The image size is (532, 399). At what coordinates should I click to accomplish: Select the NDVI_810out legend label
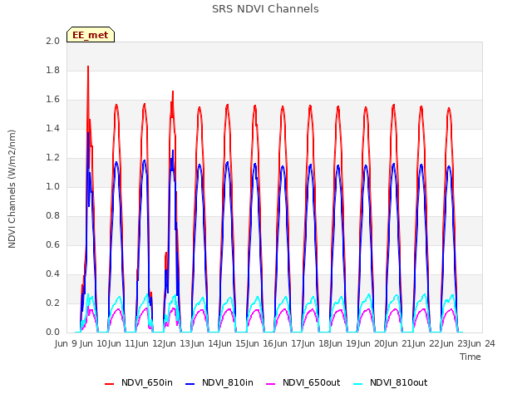(398, 382)
